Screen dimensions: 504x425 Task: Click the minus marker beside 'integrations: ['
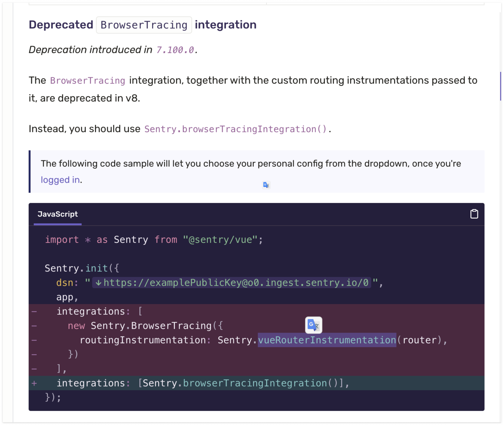click(34, 312)
